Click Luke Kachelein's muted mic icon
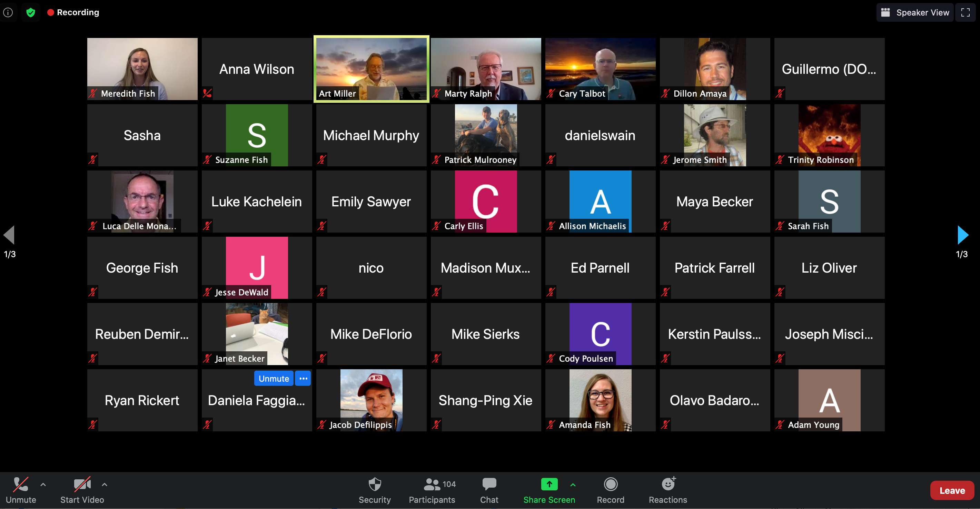Image resolution: width=980 pixels, height=509 pixels. click(207, 226)
